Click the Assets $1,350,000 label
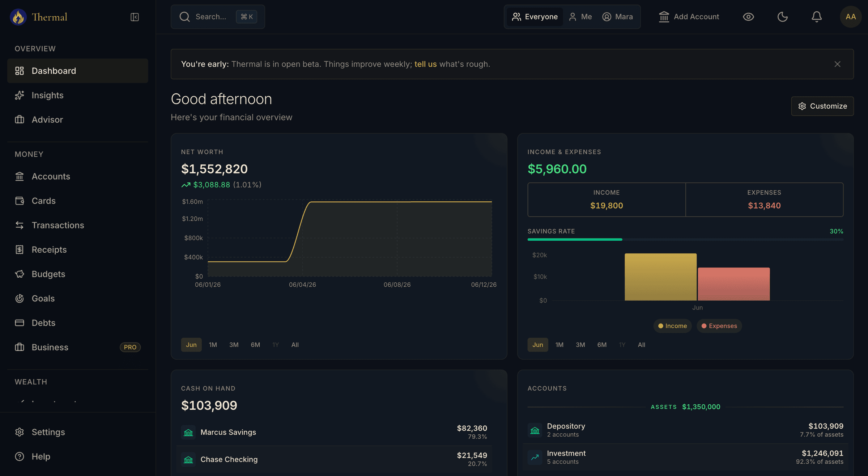This screenshot has height=476, width=868. click(685, 407)
